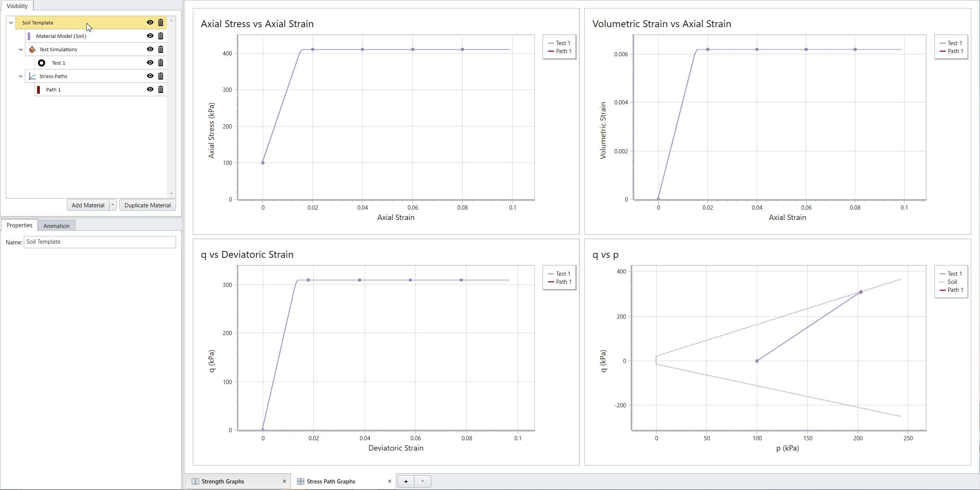
Task: Switch to the Animation tab
Action: tap(56, 226)
